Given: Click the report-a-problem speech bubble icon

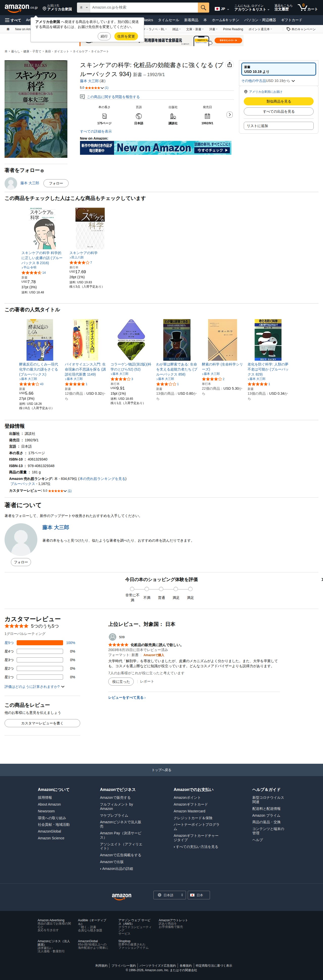Looking at the screenshot, I should (82, 97).
